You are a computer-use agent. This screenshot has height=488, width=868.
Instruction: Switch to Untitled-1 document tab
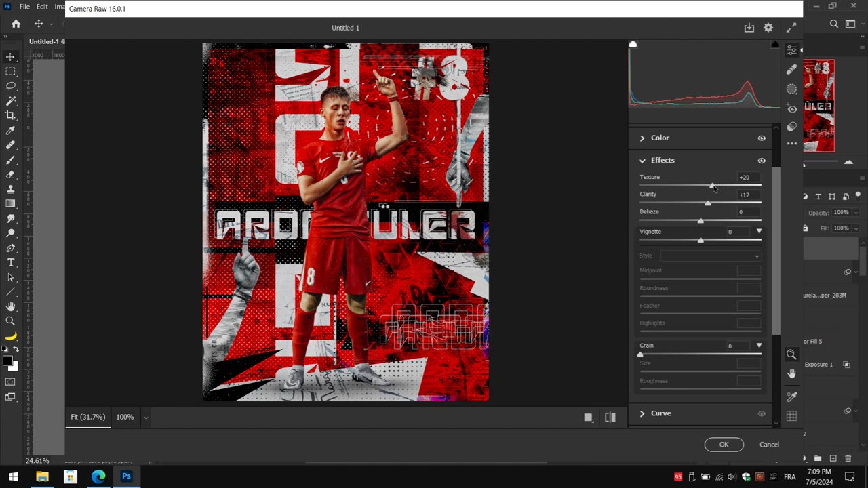click(x=45, y=41)
